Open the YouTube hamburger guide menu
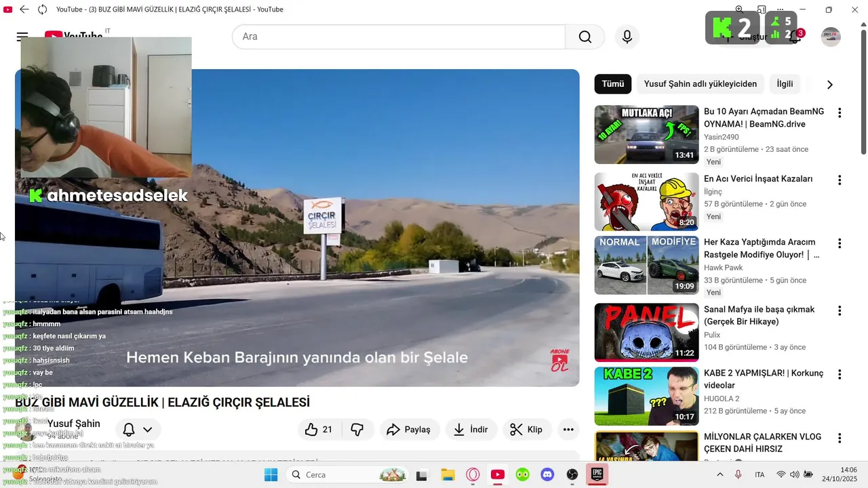Screen dimensions: 868x488 coord(22,37)
